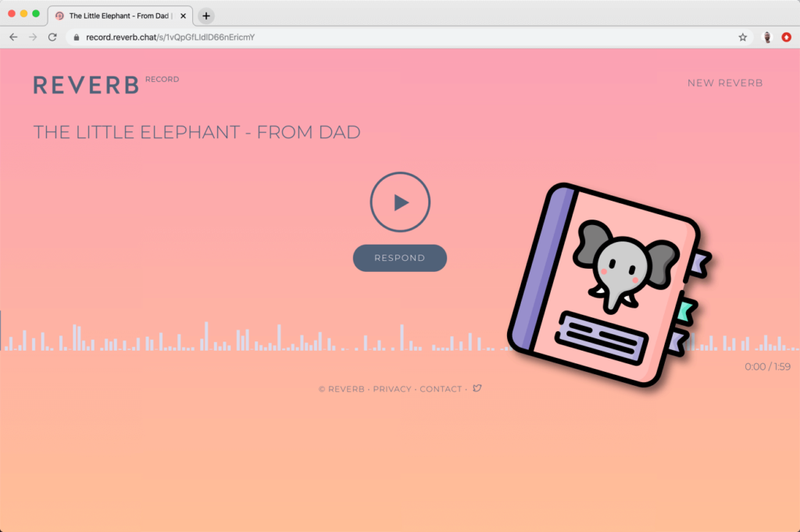Screen dimensions: 800x532
Task: Open the NEW REVERB link
Action: point(725,83)
